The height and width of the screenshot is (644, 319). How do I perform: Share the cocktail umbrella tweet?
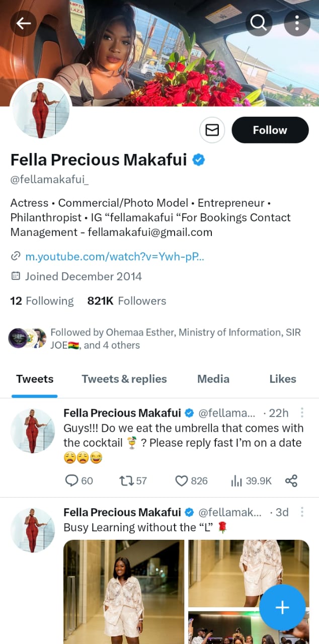click(x=291, y=481)
